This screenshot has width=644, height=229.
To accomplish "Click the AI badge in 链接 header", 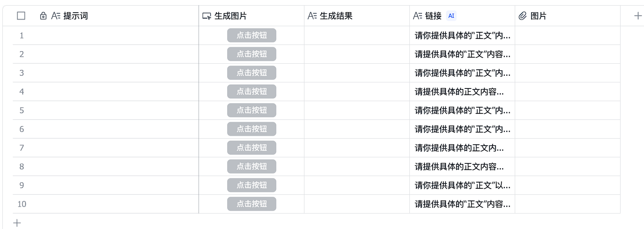I will 451,16.
